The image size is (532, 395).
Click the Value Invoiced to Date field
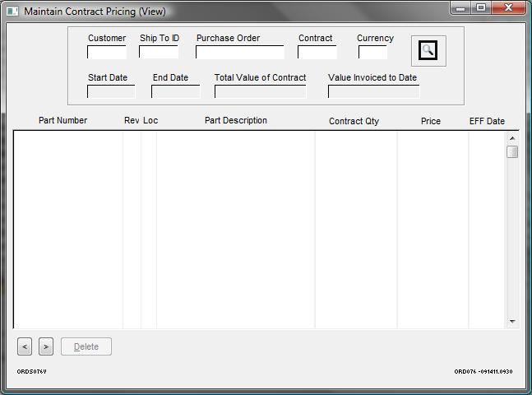point(373,91)
